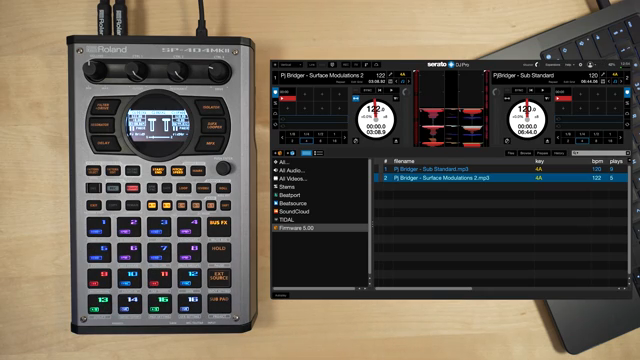
Task: Open the Expansions menu
Action: [553, 64]
